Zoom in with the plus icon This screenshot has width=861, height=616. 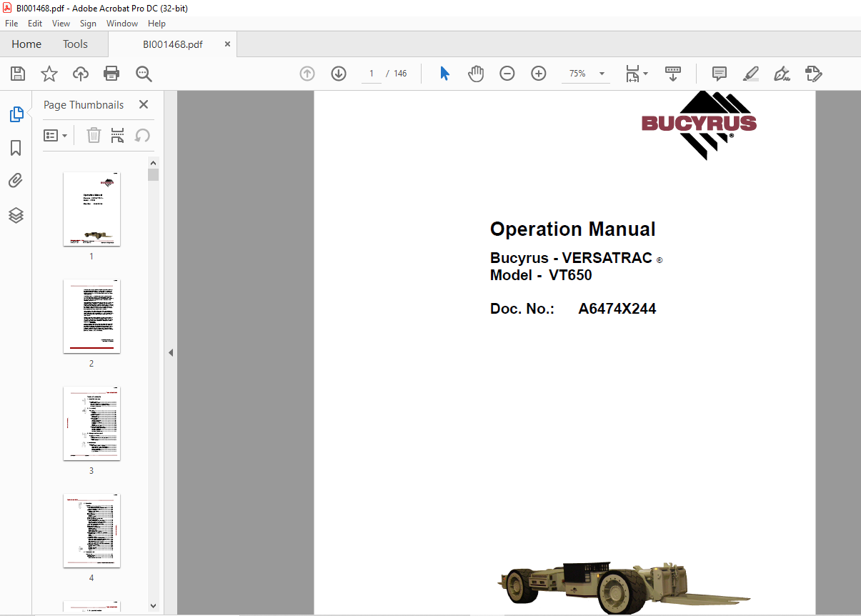pyautogui.click(x=539, y=74)
